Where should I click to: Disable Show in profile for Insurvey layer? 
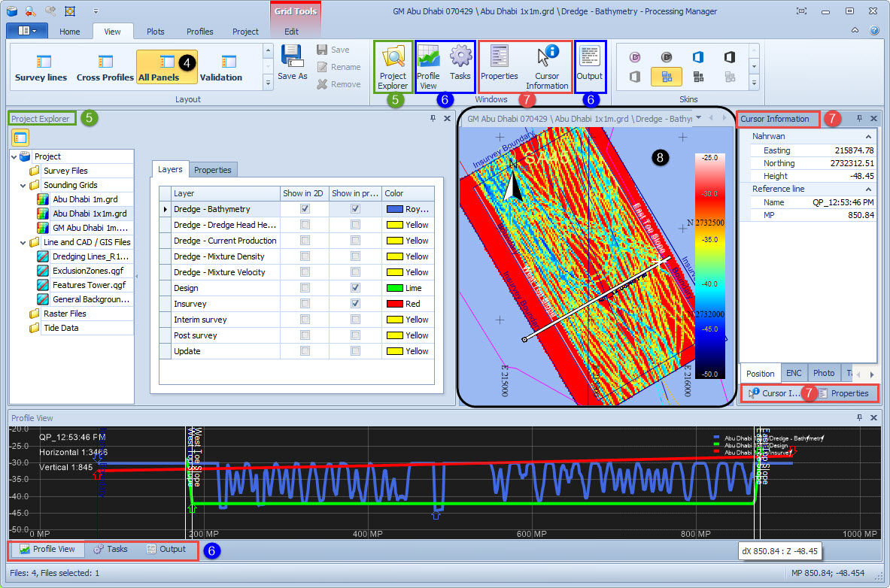click(355, 304)
